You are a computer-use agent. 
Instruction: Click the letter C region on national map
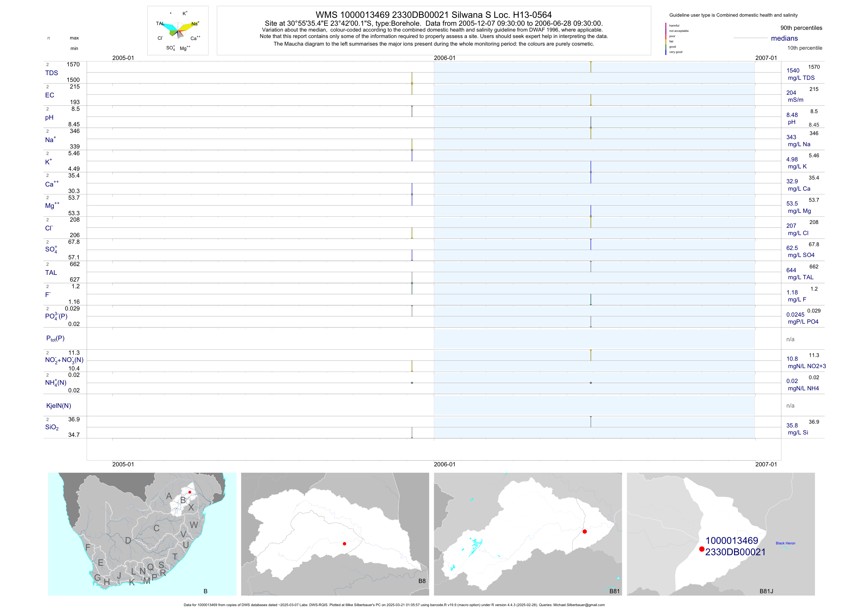[156, 528]
